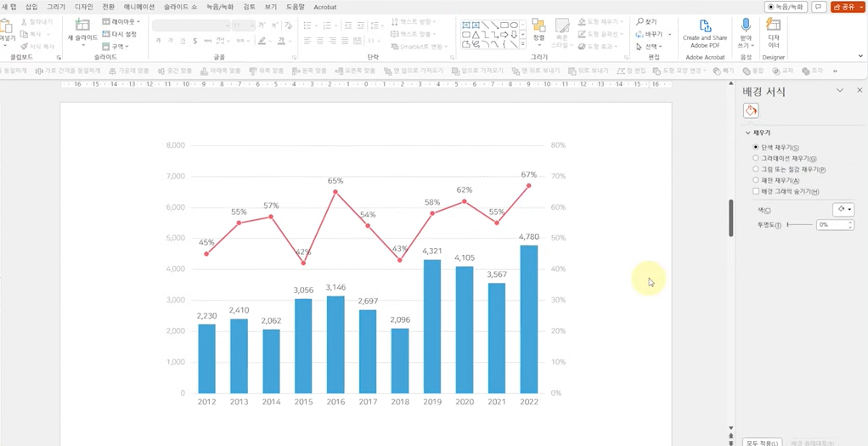Click the Find (찾기) magnifier icon
Screen dimensions: 868x446
pyautogui.click(x=640, y=21)
